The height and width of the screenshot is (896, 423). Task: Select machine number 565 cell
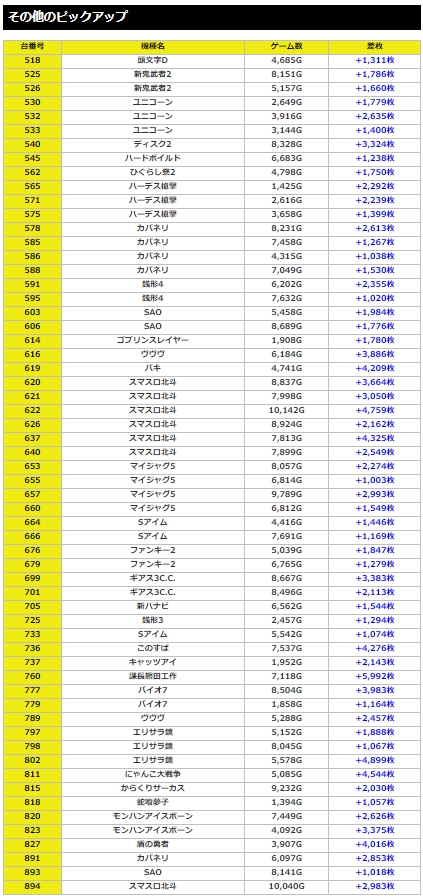tap(33, 186)
